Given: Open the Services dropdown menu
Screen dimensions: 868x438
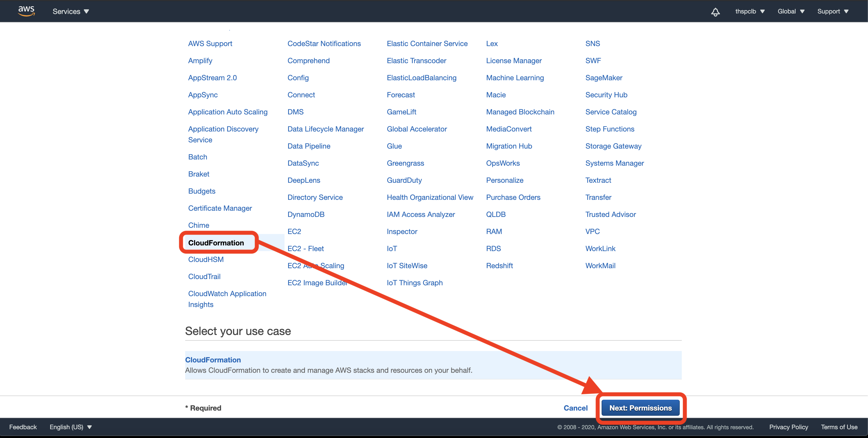Looking at the screenshot, I should [71, 11].
